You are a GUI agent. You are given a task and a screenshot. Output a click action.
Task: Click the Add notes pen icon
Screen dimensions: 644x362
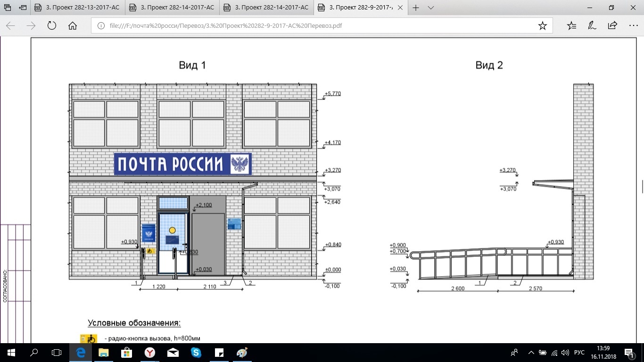pos(592,26)
